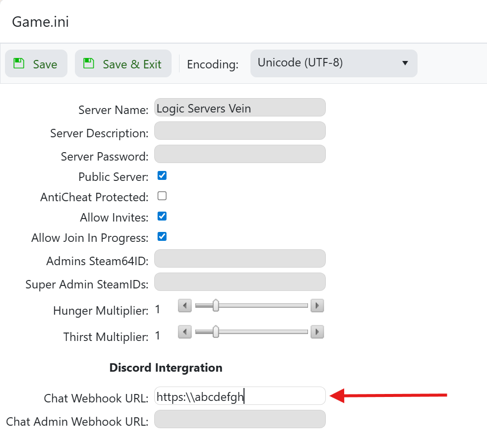
Task: Enable AntiCheat Protected checkbox
Action: (x=162, y=196)
